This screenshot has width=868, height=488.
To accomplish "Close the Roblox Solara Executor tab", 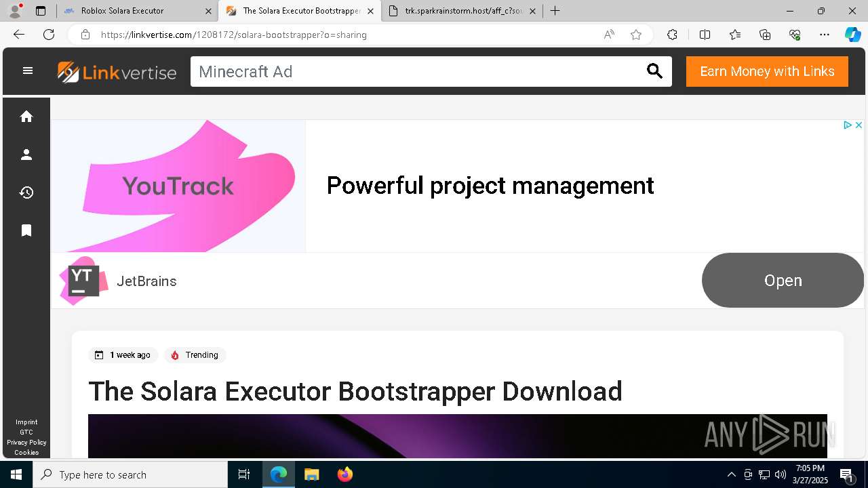I will [x=208, y=11].
